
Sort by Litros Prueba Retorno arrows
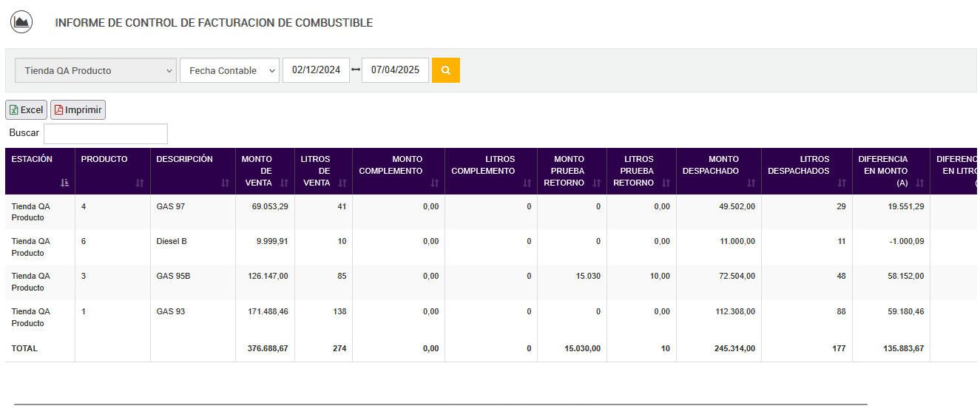(x=666, y=183)
